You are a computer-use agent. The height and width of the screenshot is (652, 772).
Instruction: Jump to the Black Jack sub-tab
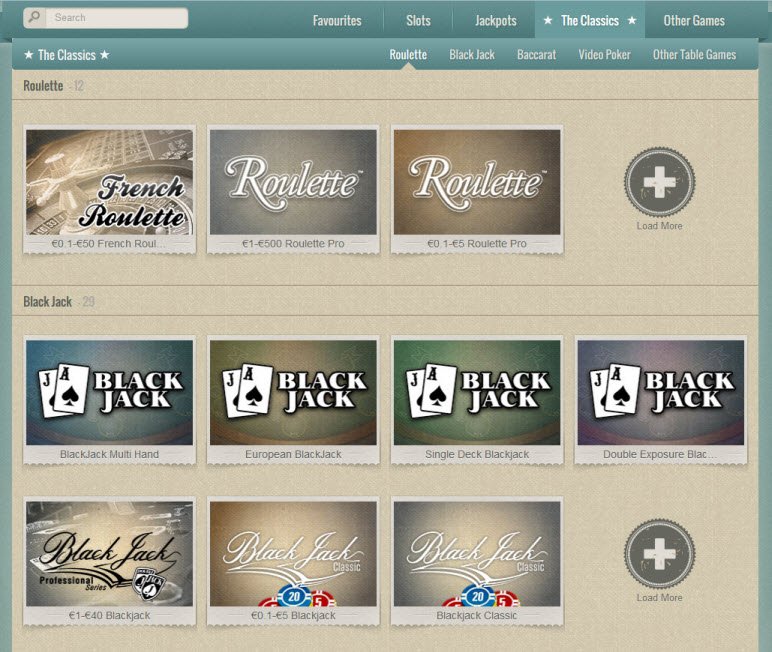click(x=472, y=55)
